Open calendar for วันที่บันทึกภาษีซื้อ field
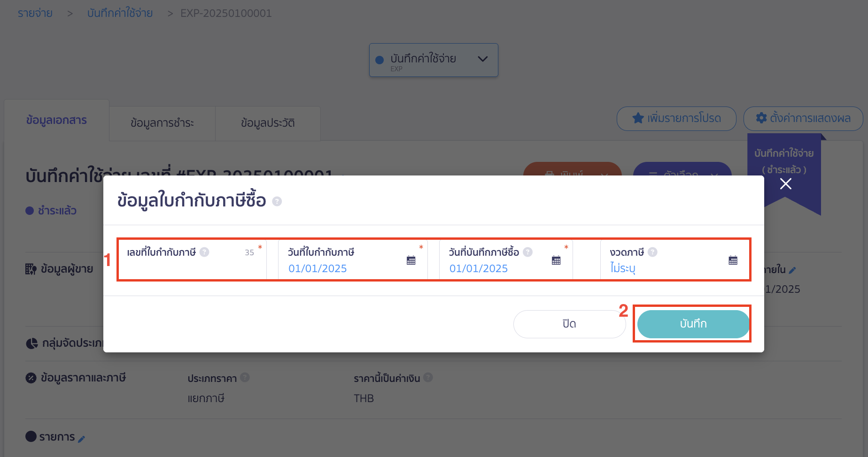The width and height of the screenshot is (868, 457). click(x=557, y=259)
